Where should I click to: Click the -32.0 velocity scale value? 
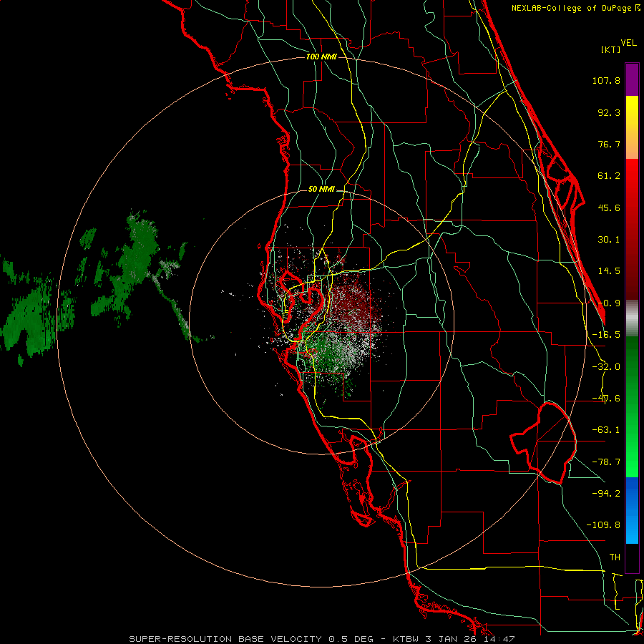coord(606,367)
